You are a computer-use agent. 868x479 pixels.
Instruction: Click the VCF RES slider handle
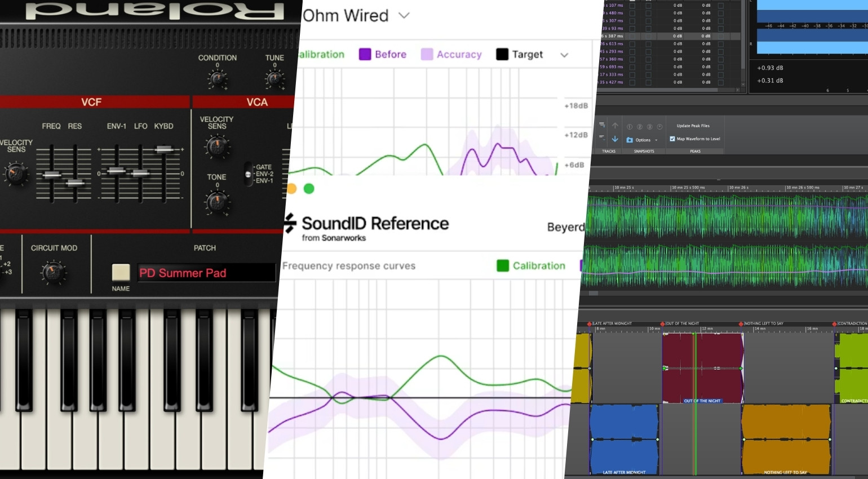tap(75, 183)
